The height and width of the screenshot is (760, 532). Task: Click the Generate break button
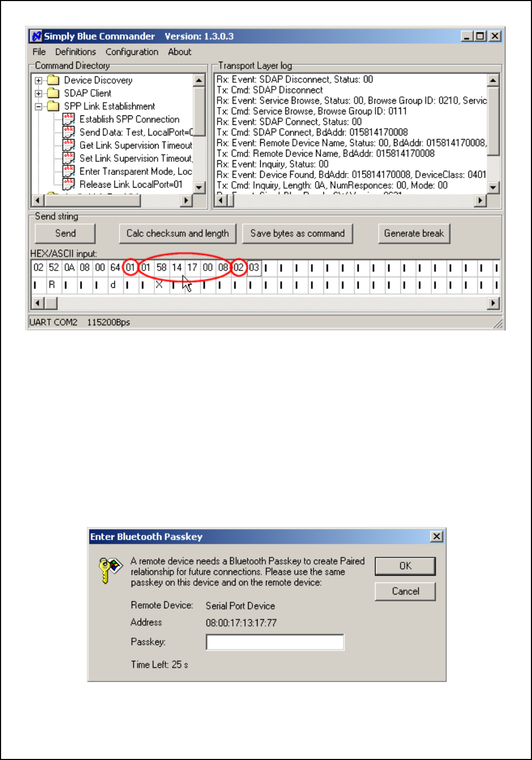tap(414, 233)
